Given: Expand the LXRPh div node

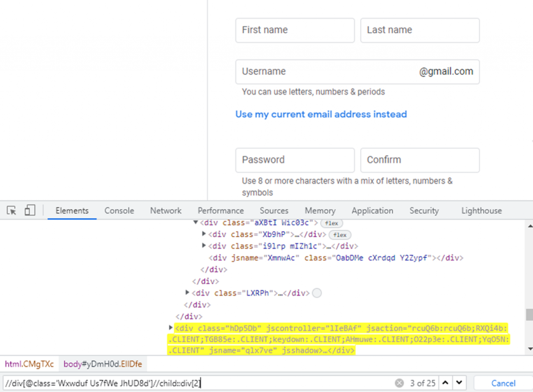Looking at the screenshot, I should coord(187,293).
